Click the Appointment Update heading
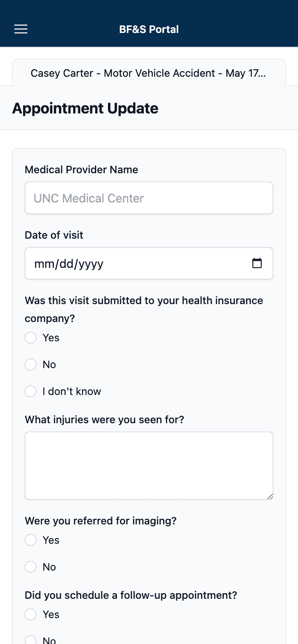 (85, 108)
